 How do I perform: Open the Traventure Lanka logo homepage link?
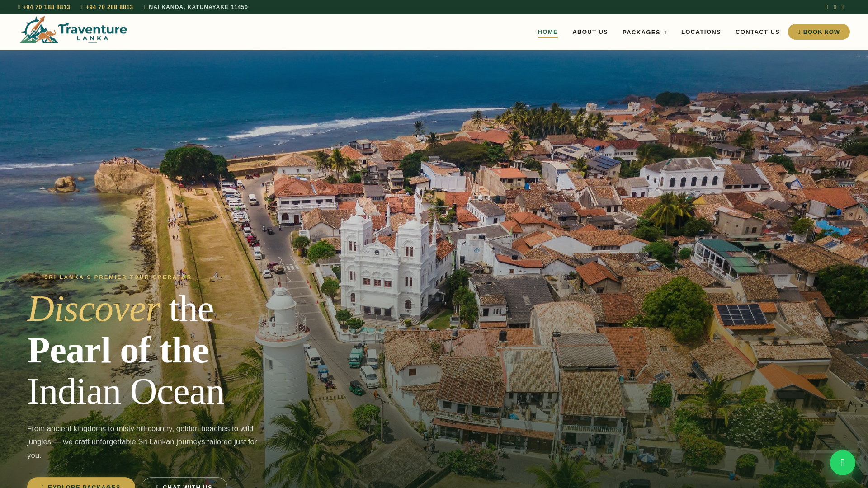click(x=73, y=30)
